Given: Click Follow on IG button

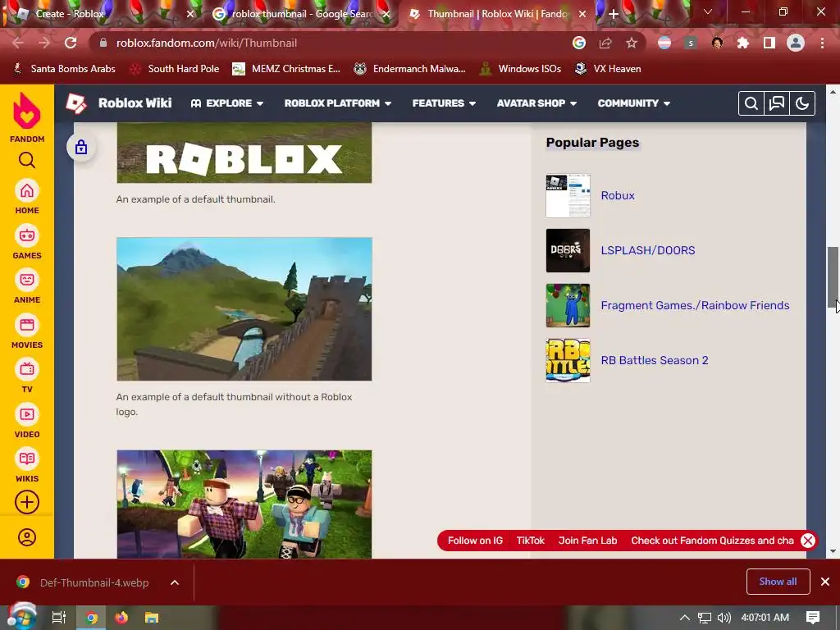Looking at the screenshot, I should pyautogui.click(x=475, y=541).
